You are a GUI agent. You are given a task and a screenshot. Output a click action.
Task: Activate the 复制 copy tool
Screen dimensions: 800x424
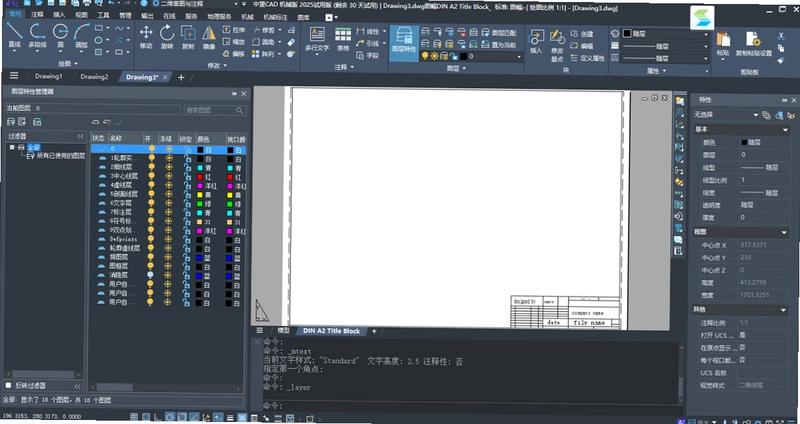point(188,37)
